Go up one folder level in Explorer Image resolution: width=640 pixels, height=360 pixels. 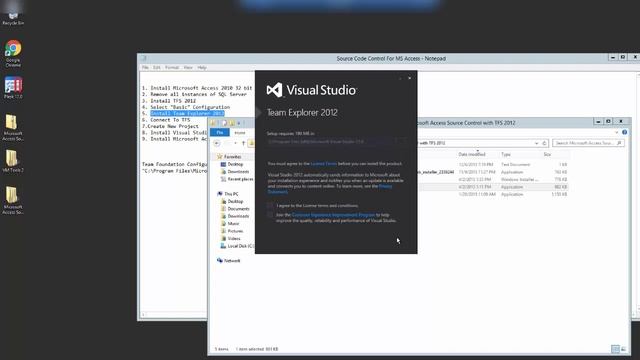click(x=243, y=143)
